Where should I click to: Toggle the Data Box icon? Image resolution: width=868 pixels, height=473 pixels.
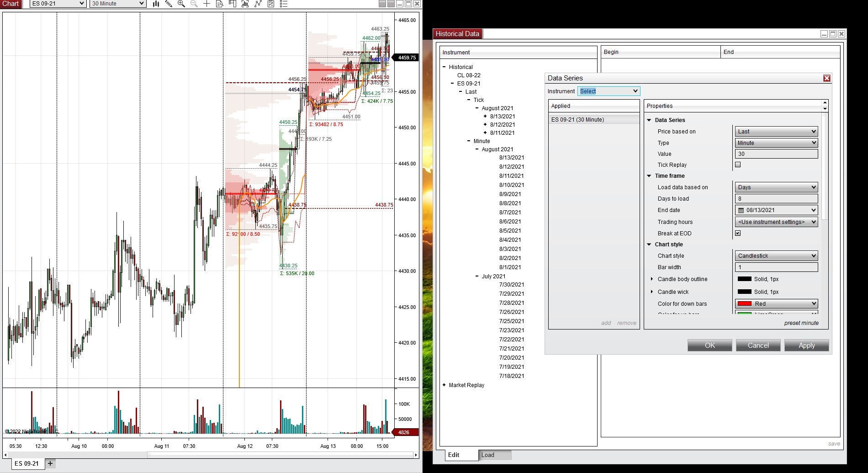(x=220, y=4)
